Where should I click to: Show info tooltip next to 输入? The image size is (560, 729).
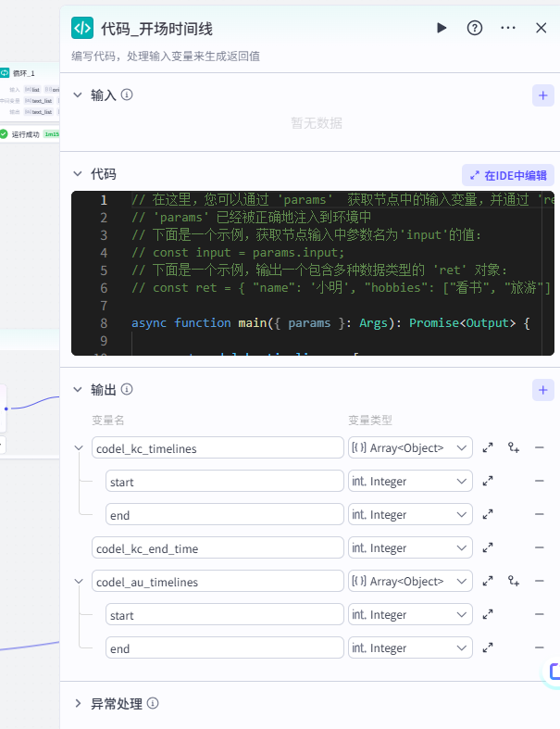pos(127,94)
